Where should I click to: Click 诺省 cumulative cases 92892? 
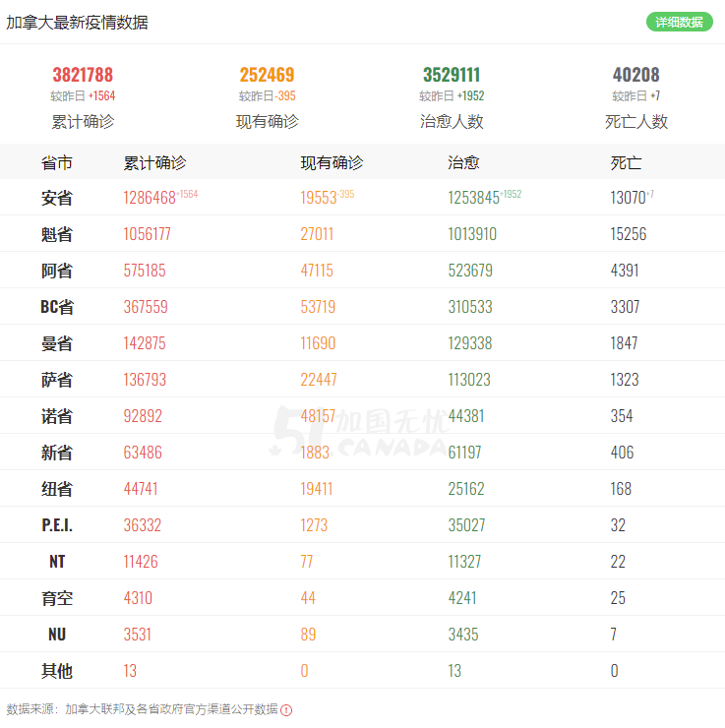tap(143, 416)
